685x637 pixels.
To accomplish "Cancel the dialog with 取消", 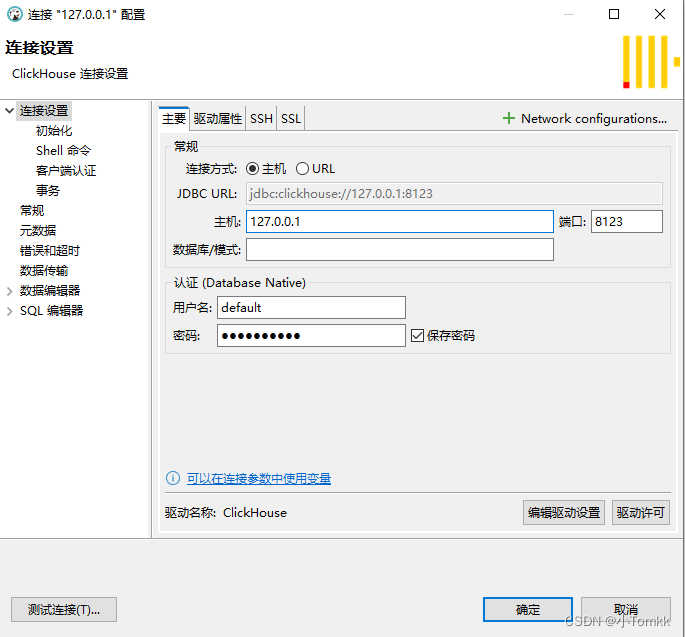I will tap(626, 609).
